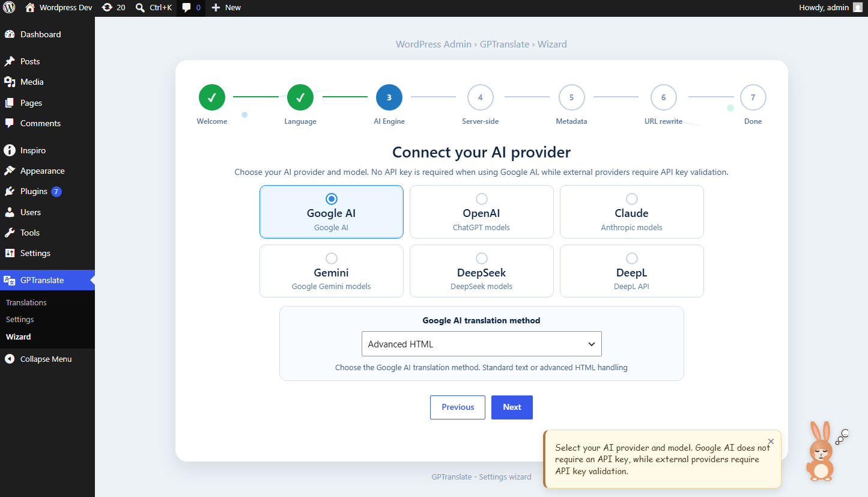Screen dimensions: 868x497
Task: Select the DeepSeek provider radio
Action: click(x=482, y=258)
